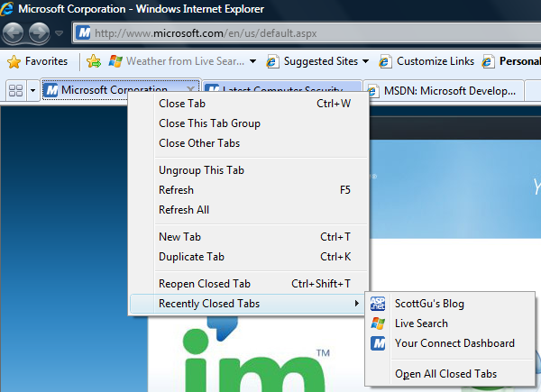The width and height of the screenshot is (541, 392).
Task: Expand the Recently Closed Tabs submenu
Action: click(247, 304)
